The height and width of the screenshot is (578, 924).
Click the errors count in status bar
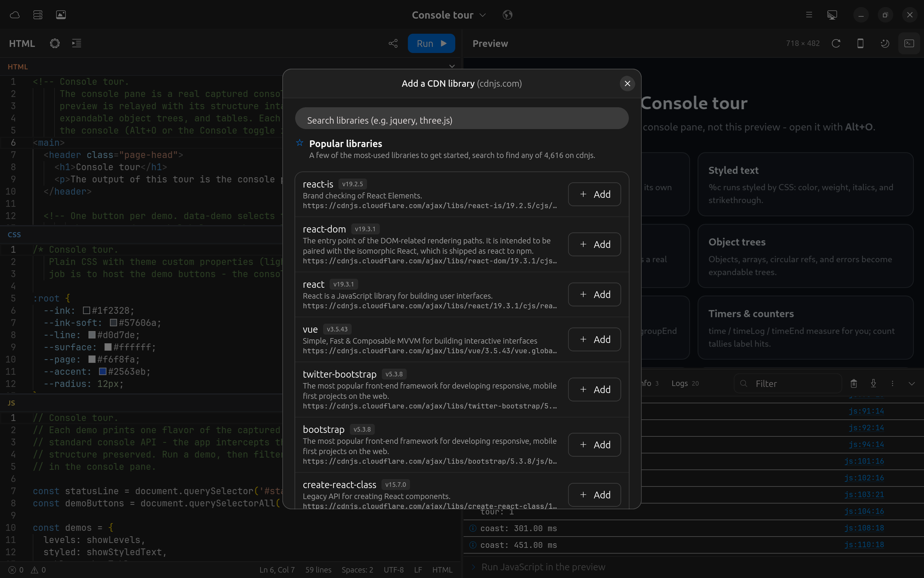pyautogui.click(x=16, y=570)
